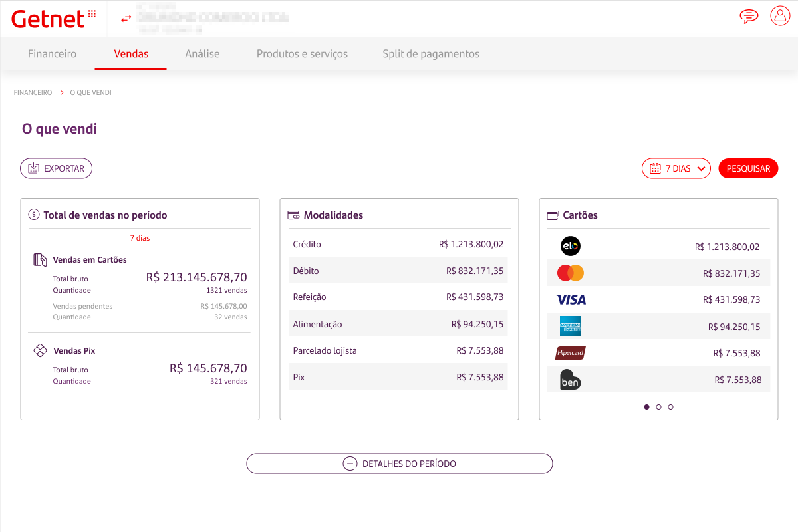Switch to the Análise tab
Image resolution: width=798 pixels, height=532 pixels.
(x=202, y=54)
